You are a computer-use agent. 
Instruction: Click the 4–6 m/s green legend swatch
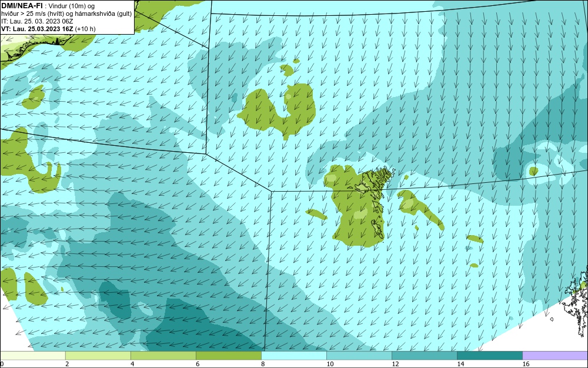(163, 356)
